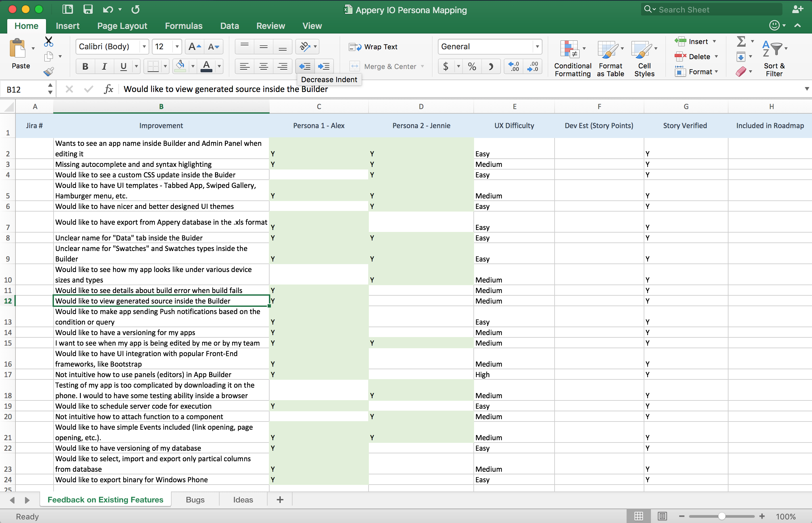The width and height of the screenshot is (812, 523).
Task: Toggle Italic formatting
Action: (x=104, y=66)
